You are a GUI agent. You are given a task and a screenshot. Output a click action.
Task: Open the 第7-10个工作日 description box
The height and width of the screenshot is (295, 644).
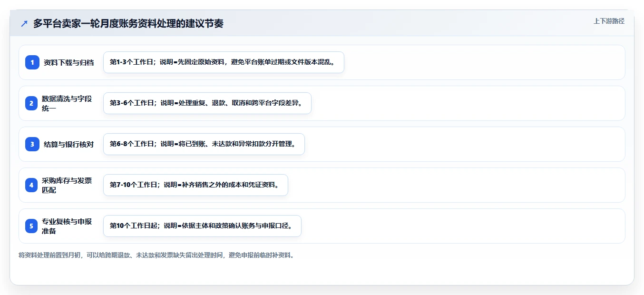[195, 185]
